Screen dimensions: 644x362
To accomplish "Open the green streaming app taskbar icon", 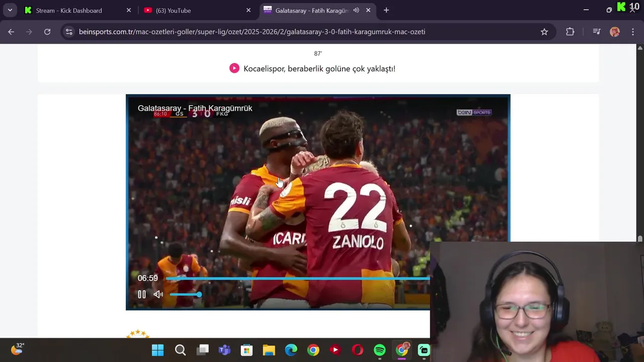I will click(x=424, y=350).
